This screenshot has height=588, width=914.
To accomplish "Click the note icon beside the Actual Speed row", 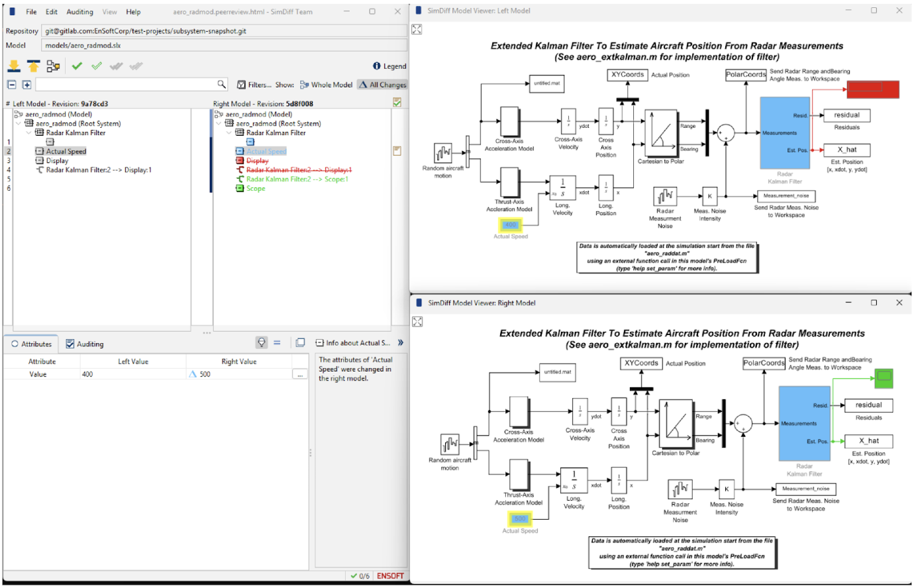I will click(x=397, y=151).
